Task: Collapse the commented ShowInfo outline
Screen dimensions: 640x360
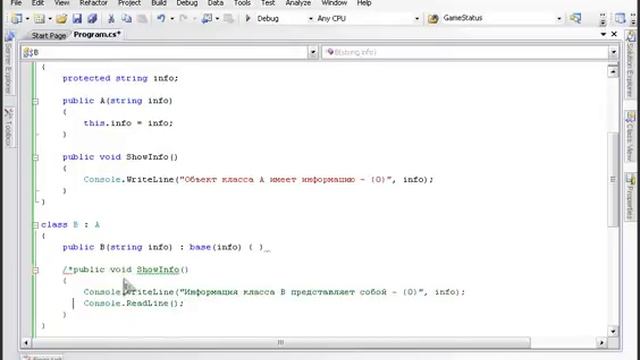Action: click(x=36, y=270)
